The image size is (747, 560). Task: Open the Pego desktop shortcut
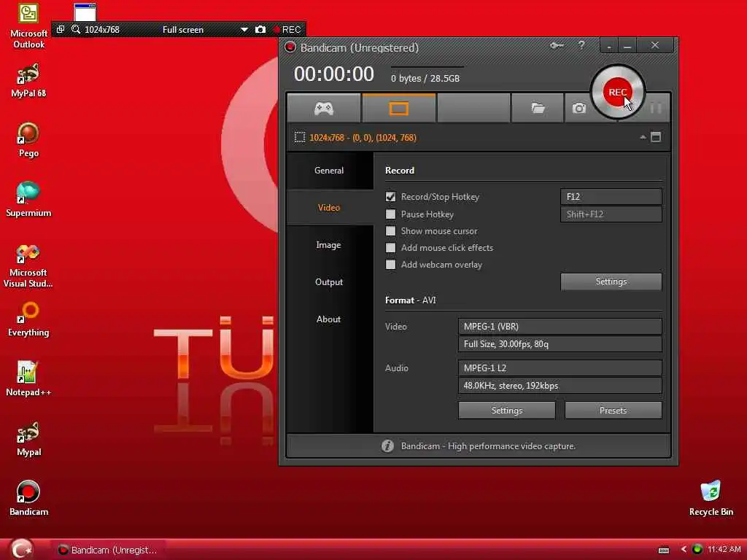[28, 141]
